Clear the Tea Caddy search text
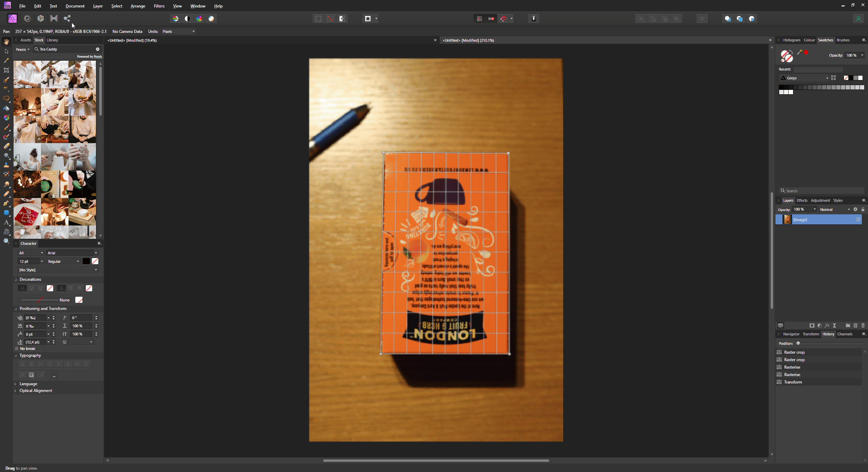 pyautogui.click(x=98, y=49)
